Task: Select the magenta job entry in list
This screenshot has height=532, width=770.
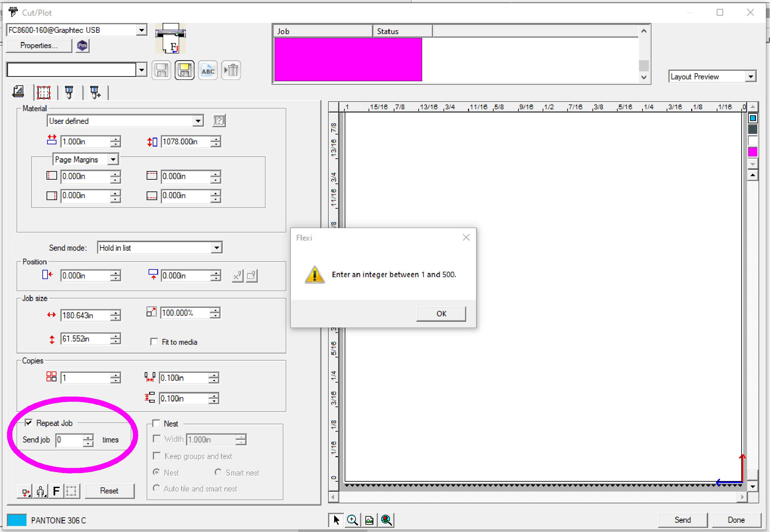Action: [x=348, y=60]
